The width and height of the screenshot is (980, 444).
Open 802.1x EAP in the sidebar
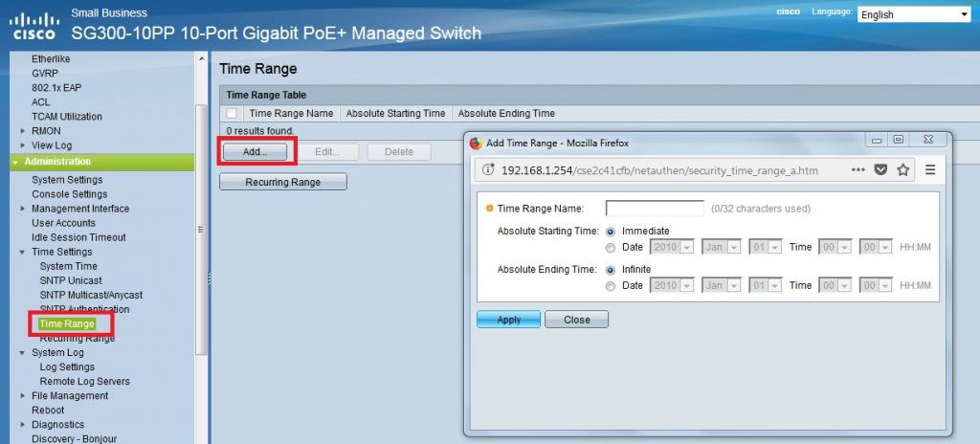(56, 87)
